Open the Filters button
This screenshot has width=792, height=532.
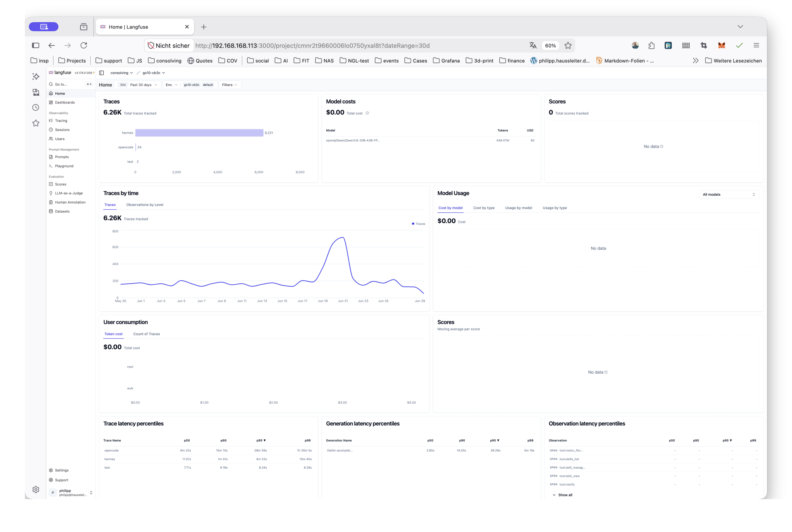(x=230, y=85)
